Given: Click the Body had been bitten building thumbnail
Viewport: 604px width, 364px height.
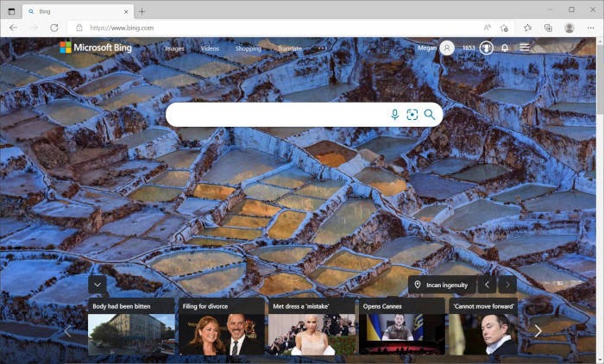Looking at the screenshot, I should pyautogui.click(x=131, y=334).
